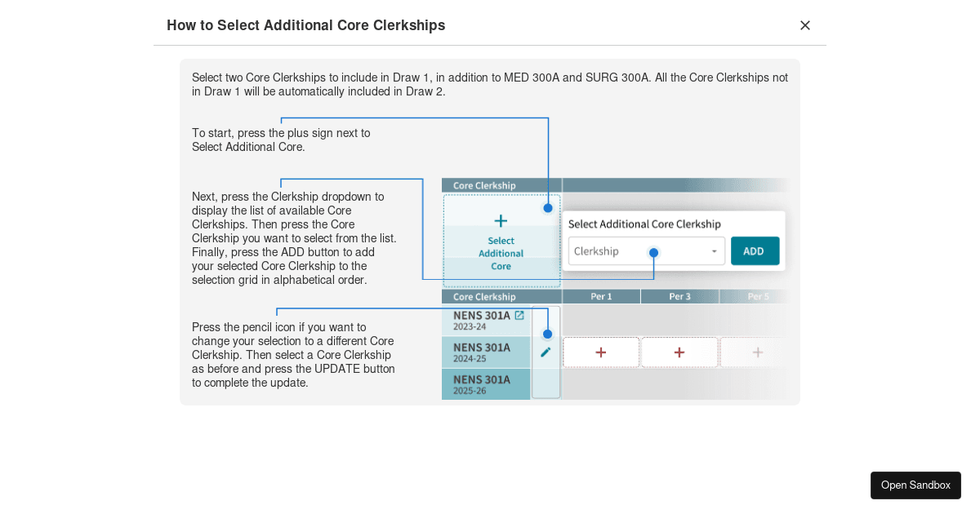Close the How to Select dialog
This screenshot has height=514, width=980.
click(x=805, y=25)
